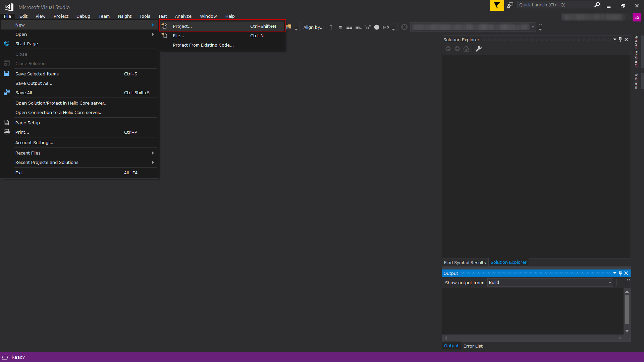Click the Ready status bar text
The height and width of the screenshot is (362, 644).
point(18,357)
